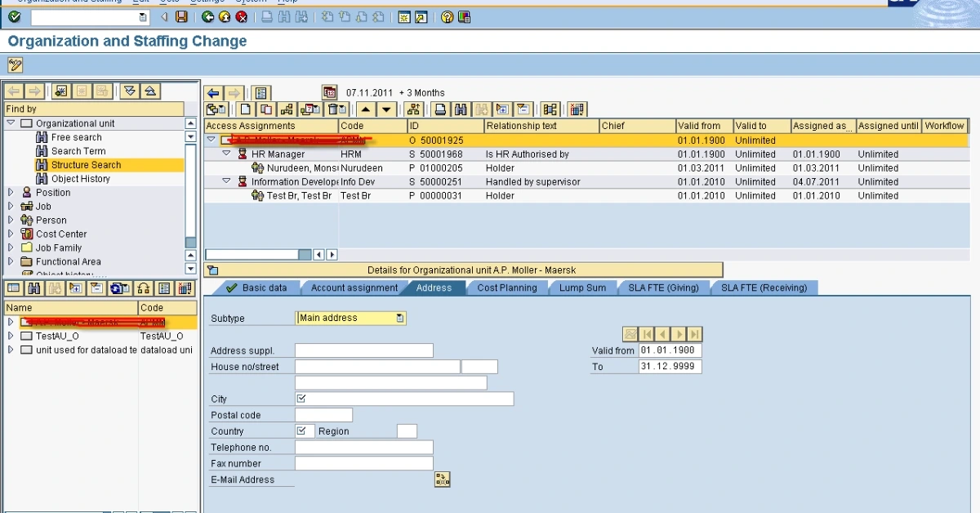This screenshot has height=513, width=980.
Task: Click the Postal code input field
Action: tap(323, 415)
